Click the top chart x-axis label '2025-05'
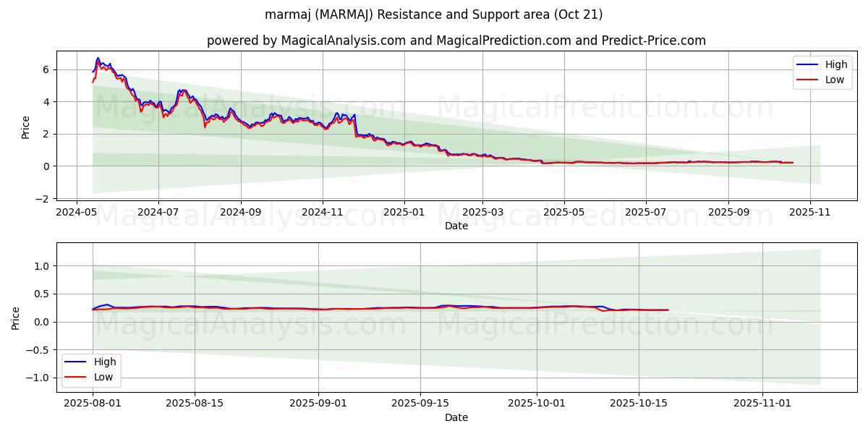The height and width of the screenshot is (434, 868). click(564, 213)
